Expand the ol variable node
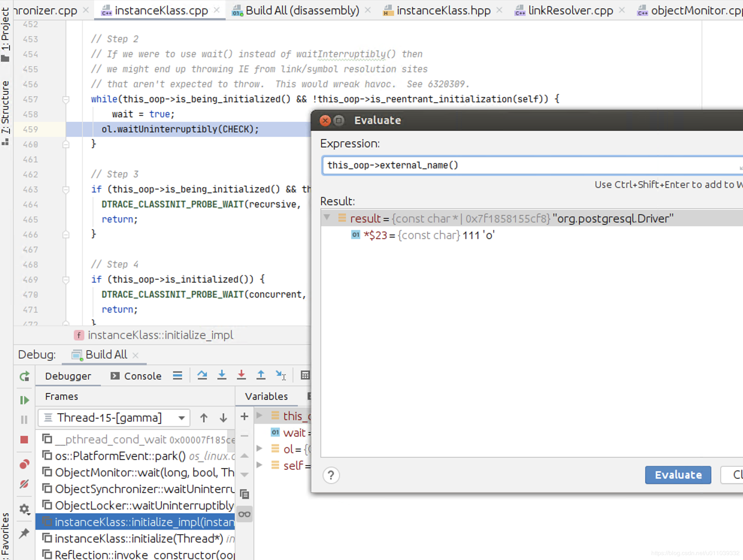743x560 pixels. point(259,448)
